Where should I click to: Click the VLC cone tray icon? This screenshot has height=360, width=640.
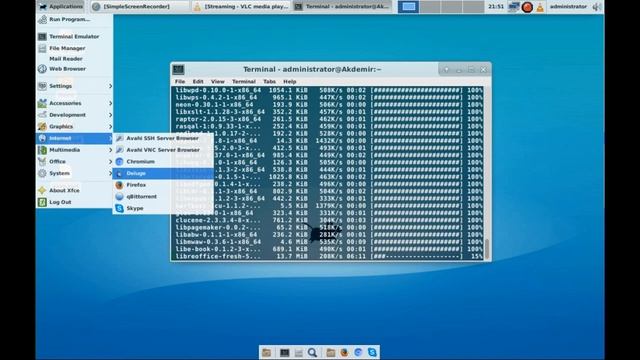[540, 7]
